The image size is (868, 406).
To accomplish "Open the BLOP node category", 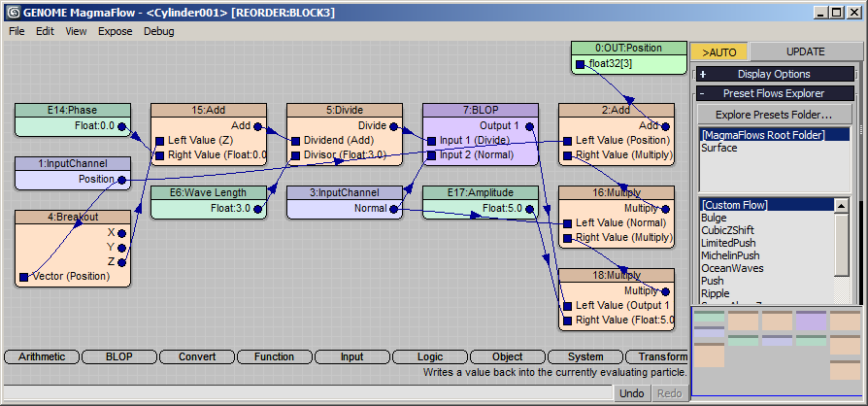I will [x=119, y=357].
